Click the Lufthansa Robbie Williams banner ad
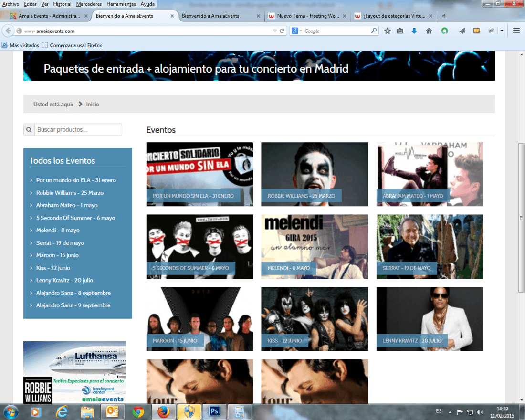Viewport: 525px width, 420px height. [x=74, y=372]
